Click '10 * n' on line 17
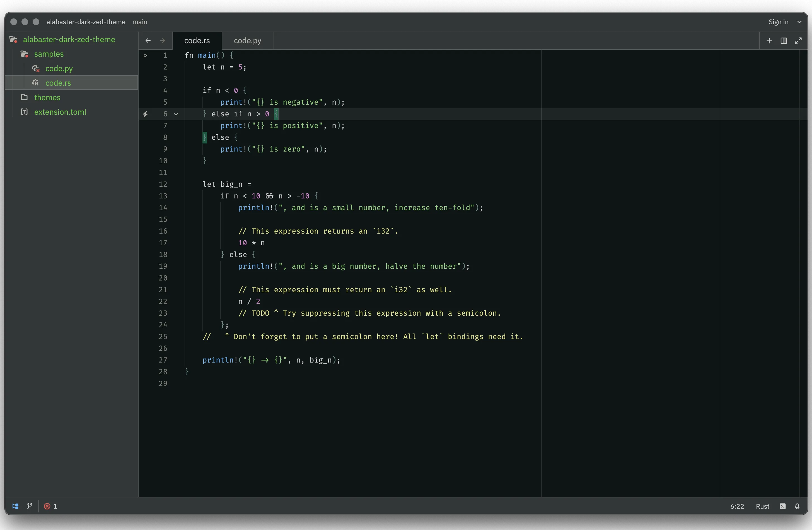This screenshot has width=812, height=530. [x=252, y=243]
